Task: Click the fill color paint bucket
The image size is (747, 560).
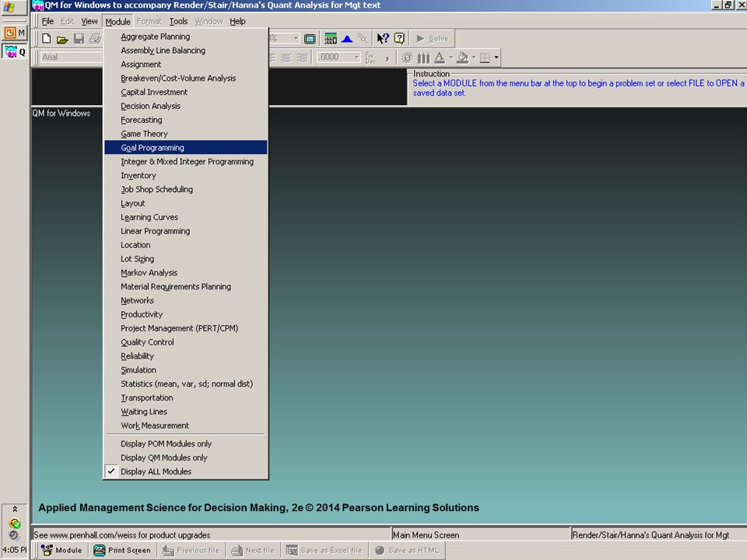Action: (462, 58)
